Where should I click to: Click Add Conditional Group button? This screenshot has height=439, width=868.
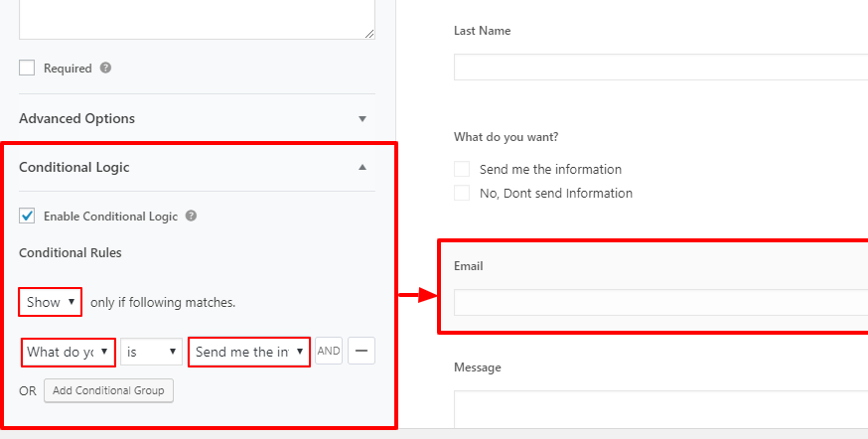tap(108, 390)
